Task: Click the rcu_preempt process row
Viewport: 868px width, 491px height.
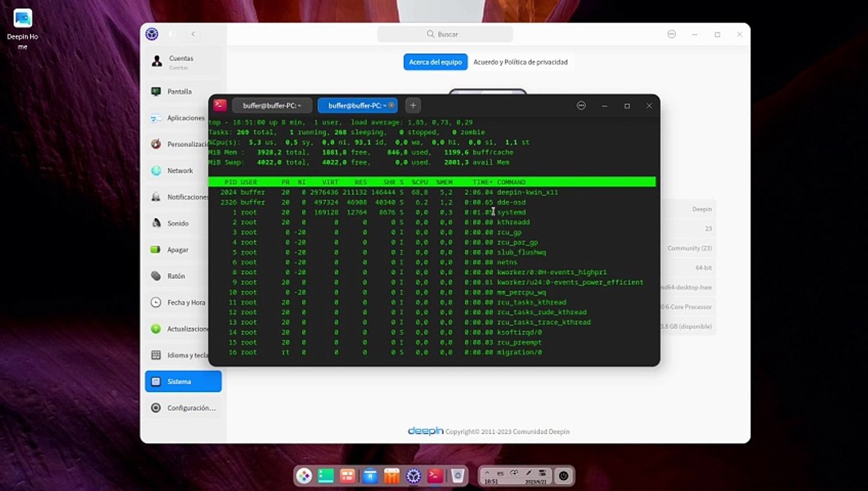Action: (x=431, y=342)
